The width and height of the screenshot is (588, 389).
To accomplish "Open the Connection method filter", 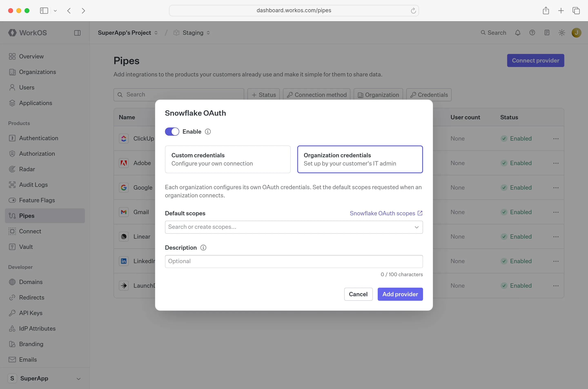I will coord(316,95).
